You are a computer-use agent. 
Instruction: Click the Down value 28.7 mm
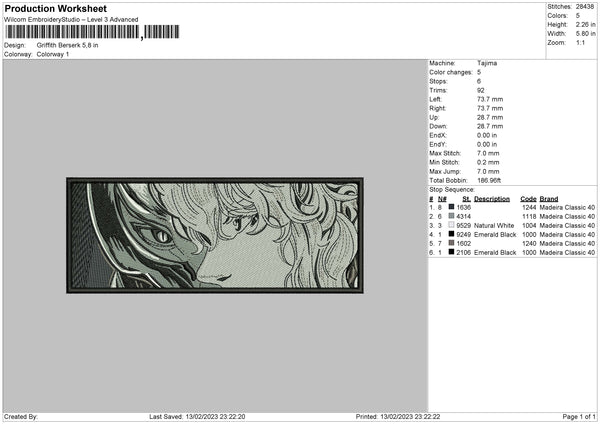click(490, 126)
